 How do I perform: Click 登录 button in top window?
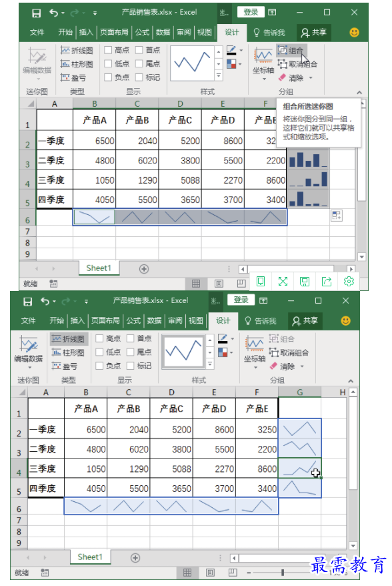point(251,12)
